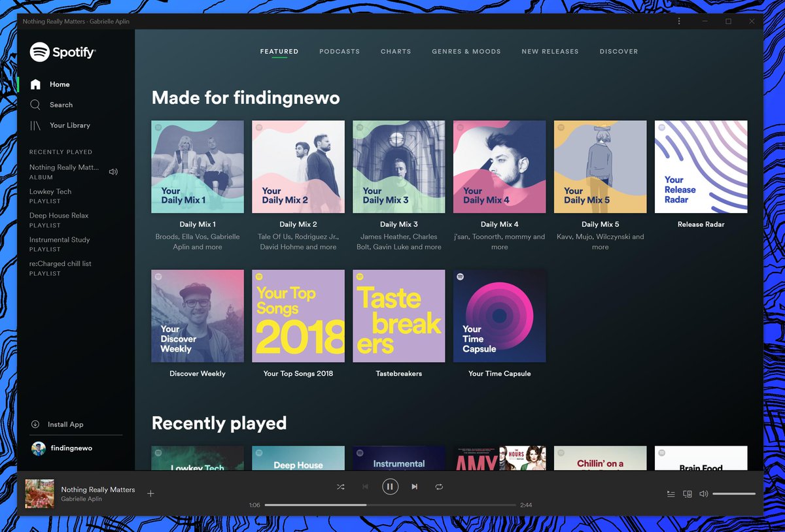Open the Daily Mix 5 cover
The height and width of the screenshot is (532, 785).
pos(601,167)
